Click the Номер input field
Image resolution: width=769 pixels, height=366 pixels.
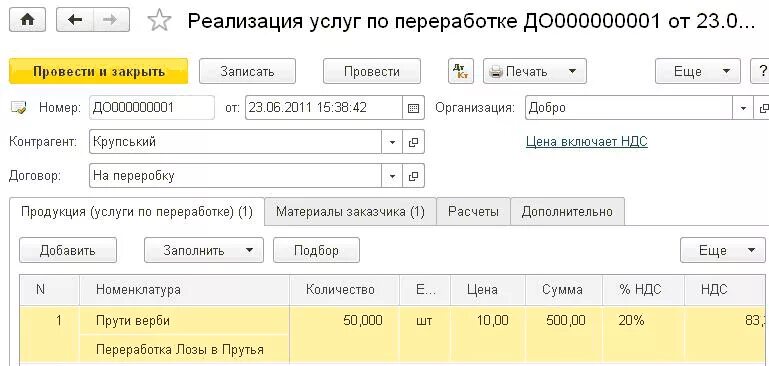[152, 107]
